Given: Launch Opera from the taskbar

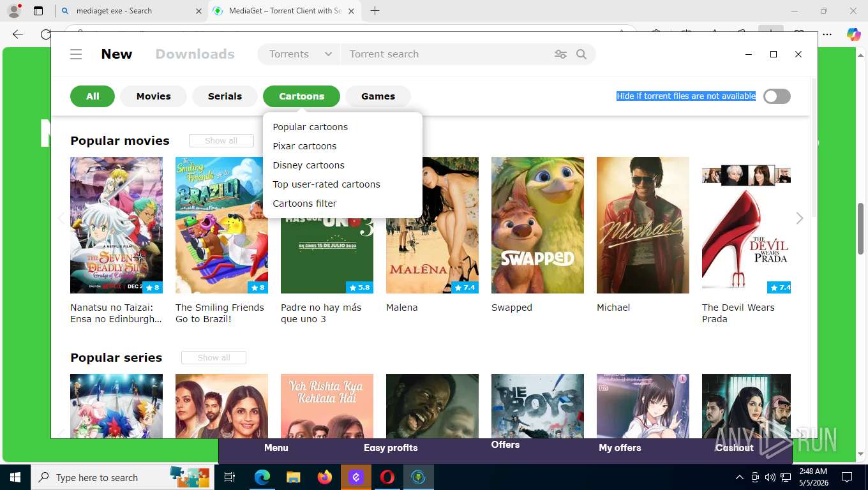Looking at the screenshot, I should (x=387, y=477).
